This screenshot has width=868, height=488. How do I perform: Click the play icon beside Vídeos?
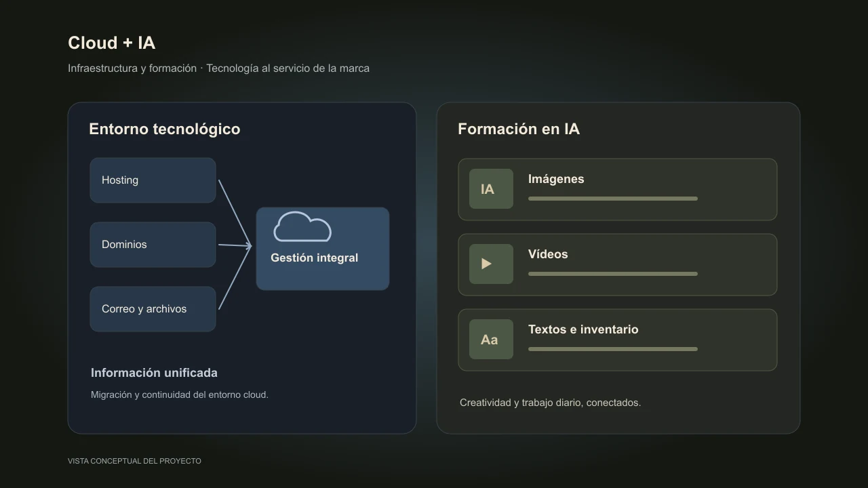click(491, 264)
